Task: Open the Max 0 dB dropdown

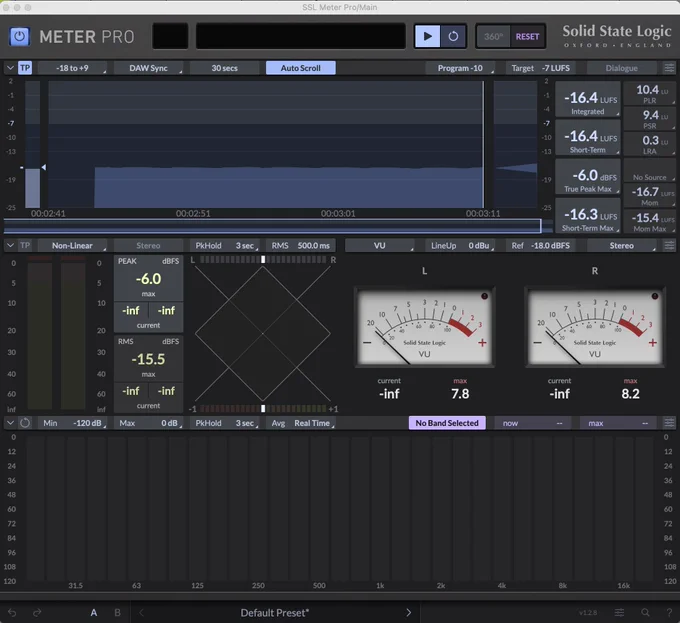Action: click(x=148, y=423)
